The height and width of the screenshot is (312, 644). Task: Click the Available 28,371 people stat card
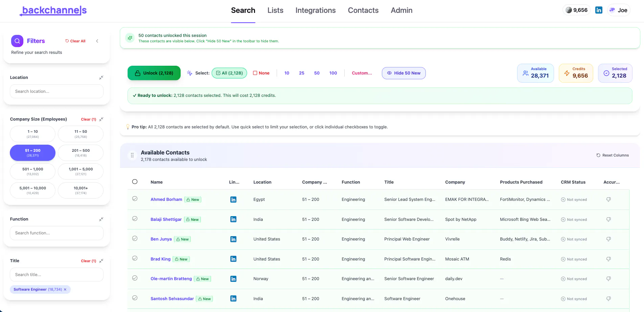pyautogui.click(x=535, y=73)
